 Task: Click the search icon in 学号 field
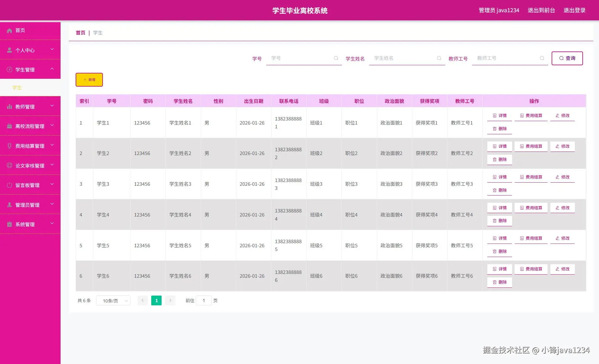click(x=336, y=58)
